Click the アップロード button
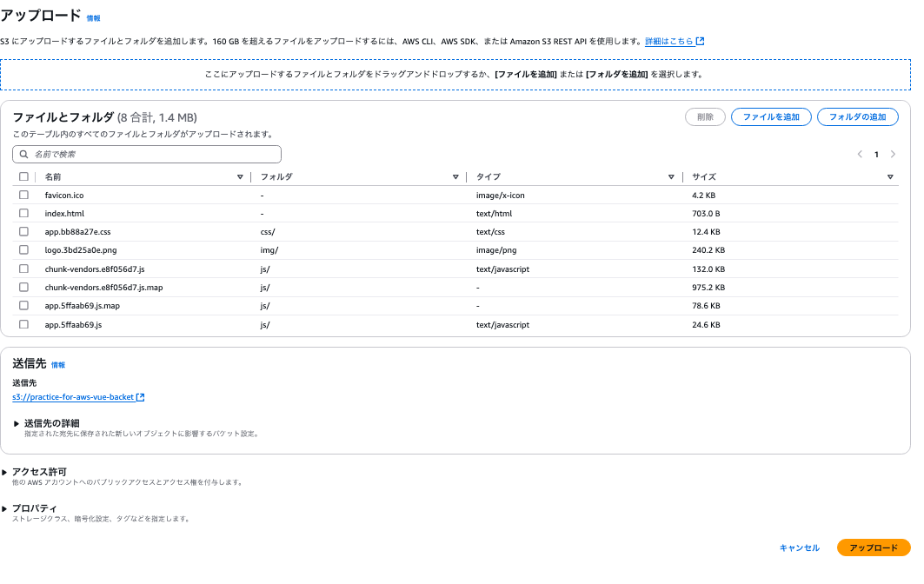Screen dimensions: 924x584 click(874, 547)
